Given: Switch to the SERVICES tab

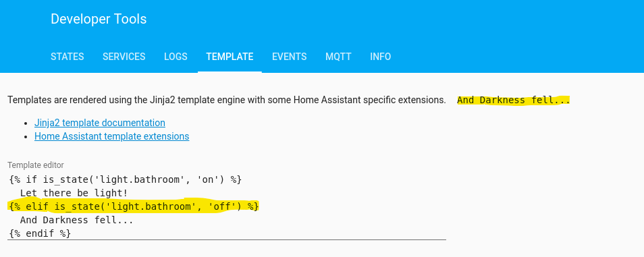Looking at the screenshot, I should tap(124, 57).
